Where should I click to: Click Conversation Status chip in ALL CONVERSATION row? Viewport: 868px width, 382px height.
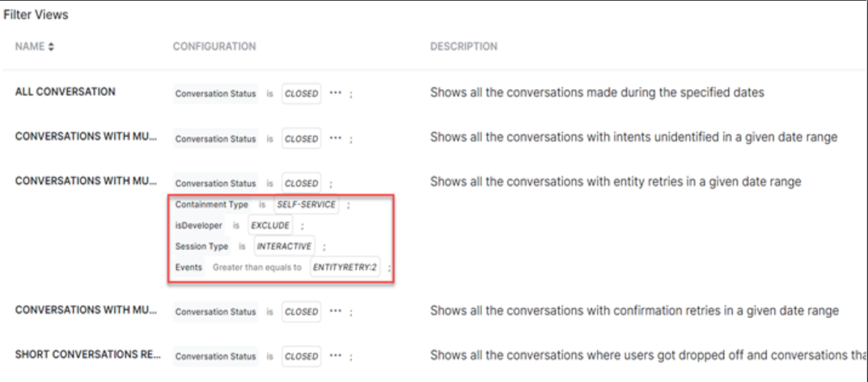[215, 93]
